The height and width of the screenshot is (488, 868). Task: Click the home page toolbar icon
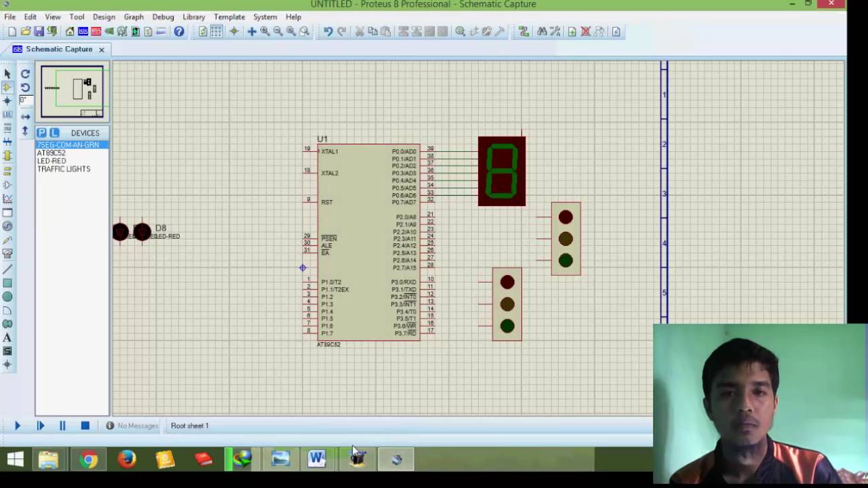(70, 31)
